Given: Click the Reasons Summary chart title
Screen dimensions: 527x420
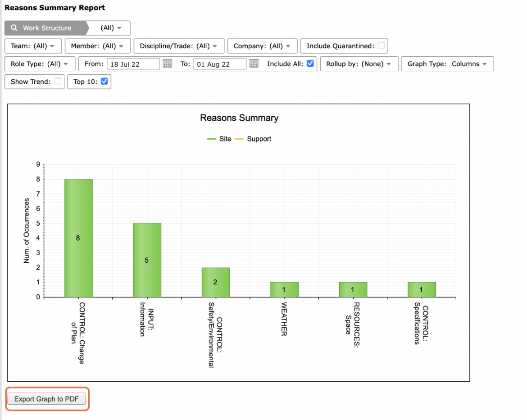Looking at the screenshot, I should [x=239, y=118].
